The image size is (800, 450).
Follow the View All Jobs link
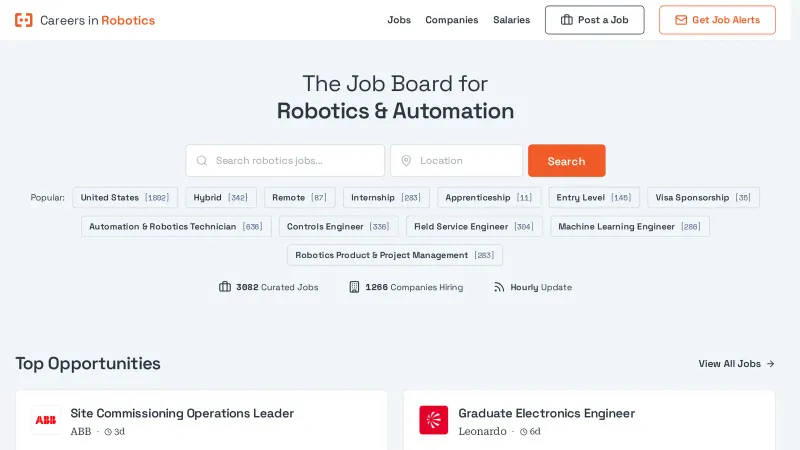click(736, 364)
